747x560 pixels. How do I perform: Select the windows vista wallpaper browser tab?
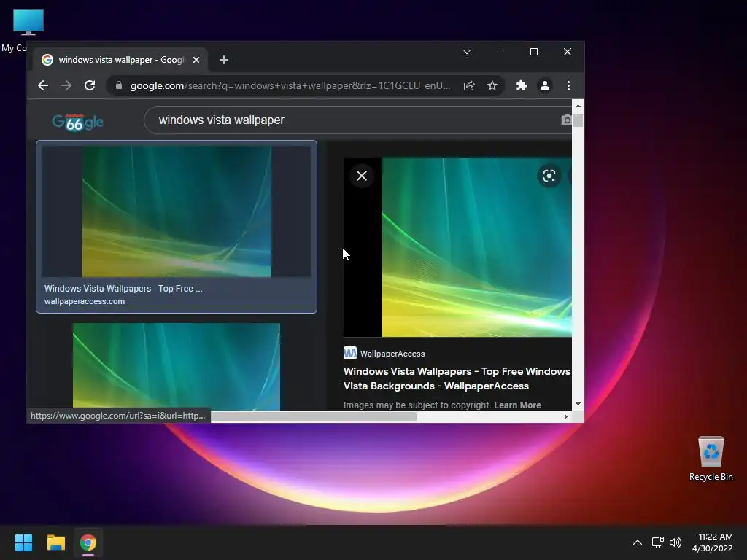click(x=120, y=60)
